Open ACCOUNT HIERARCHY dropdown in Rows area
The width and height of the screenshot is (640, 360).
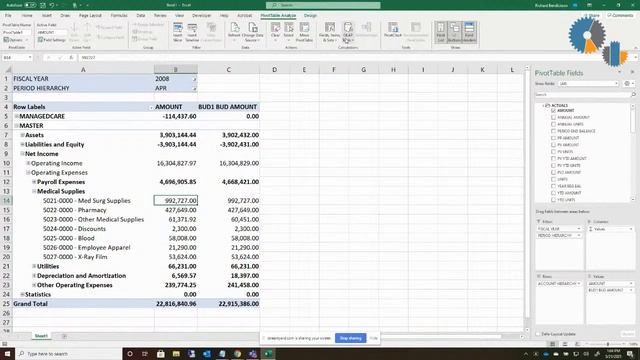pos(579,283)
